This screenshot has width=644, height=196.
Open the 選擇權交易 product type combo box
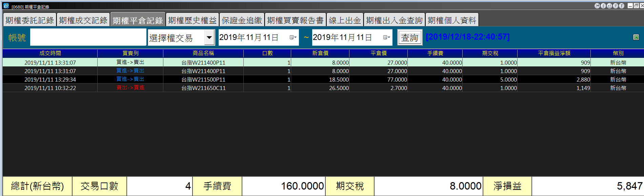pyautogui.click(x=181, y=37)
